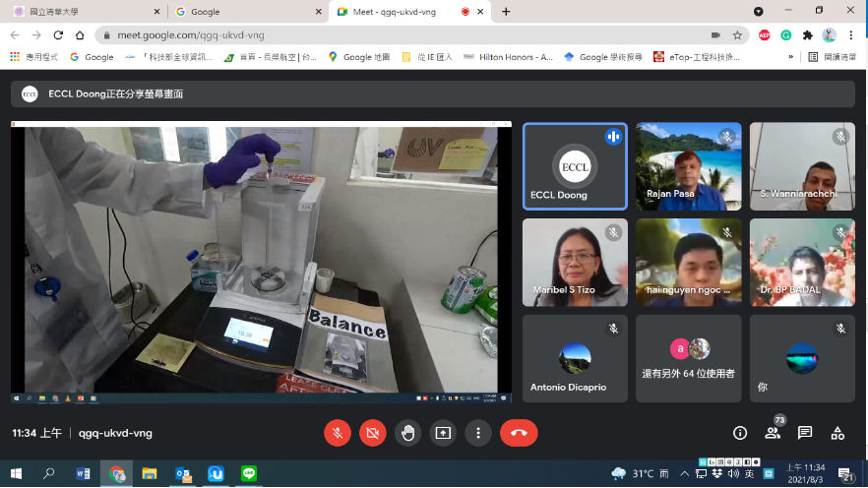The height and width of the screenshot is (488, 868).
Task: Open the weather widget showing 31°C
Action: tap(641, 473)
